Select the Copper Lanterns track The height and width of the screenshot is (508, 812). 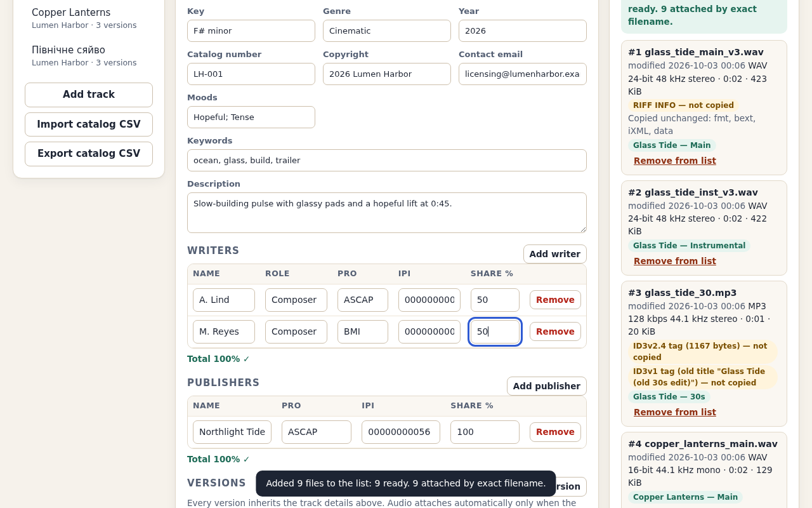tap(89, 18)
